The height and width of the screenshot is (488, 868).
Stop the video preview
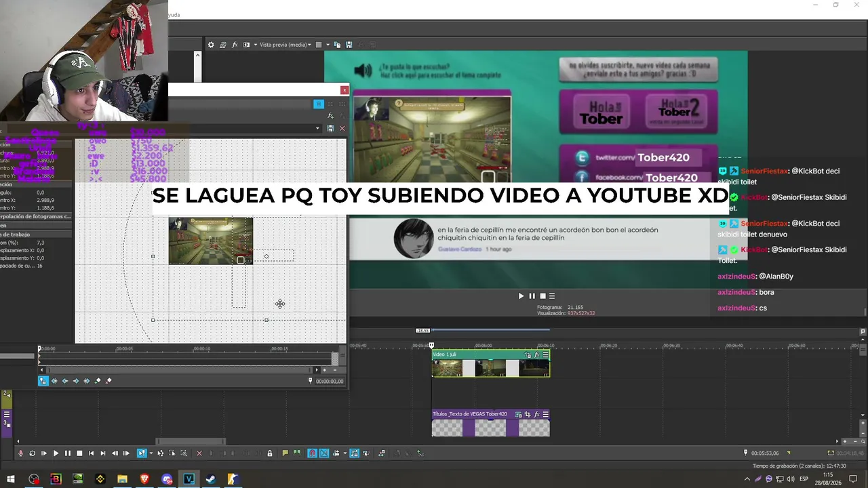coord(542,296)
